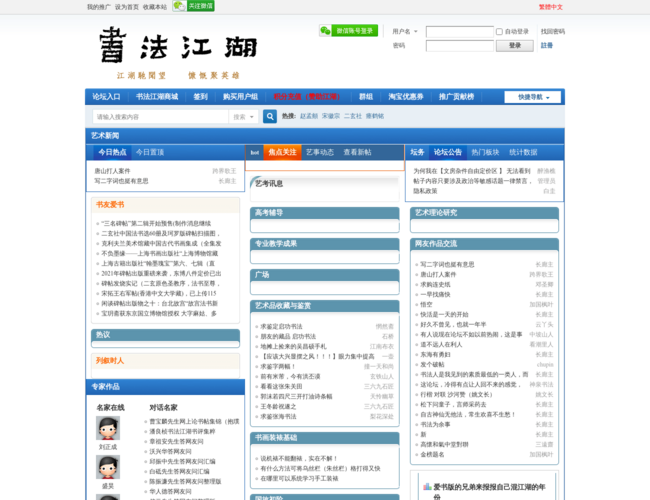This screenshot has height=500, width=650.
Task: Open 推广贡献榜 navigation item
Action: pos(456,97)
